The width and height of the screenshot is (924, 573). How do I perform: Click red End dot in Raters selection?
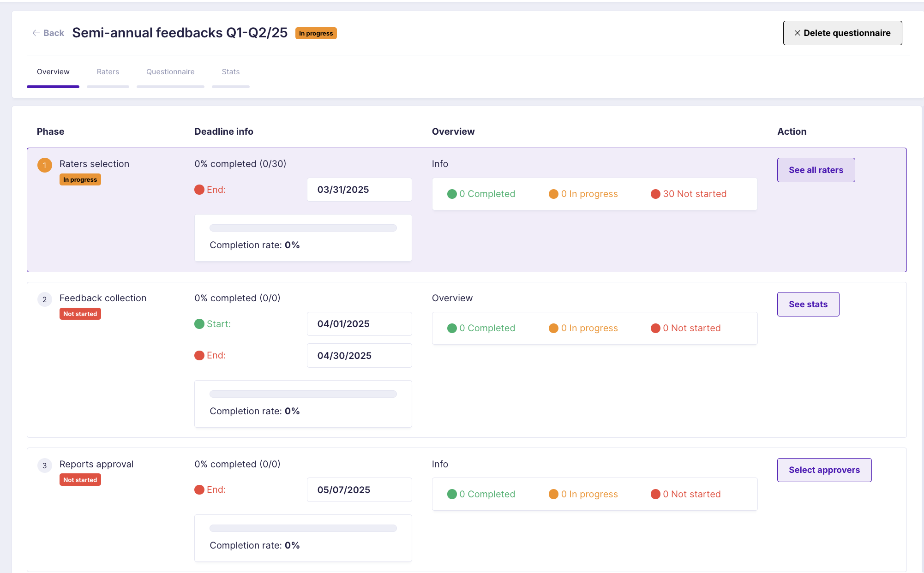pyautogui.click(x=199, y=190)
